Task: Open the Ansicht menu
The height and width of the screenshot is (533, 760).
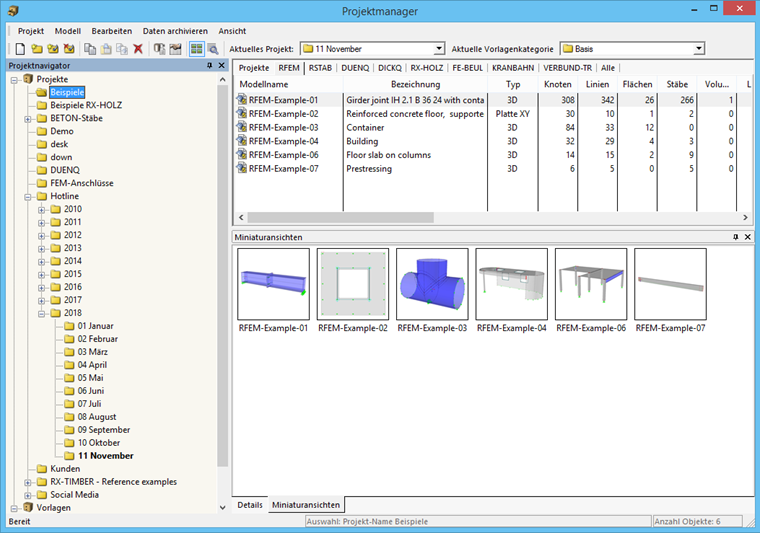Action: pos(232,31)
